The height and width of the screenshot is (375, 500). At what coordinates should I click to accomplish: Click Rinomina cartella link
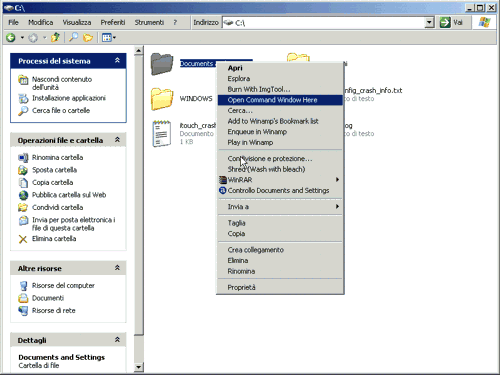(57, 157)
